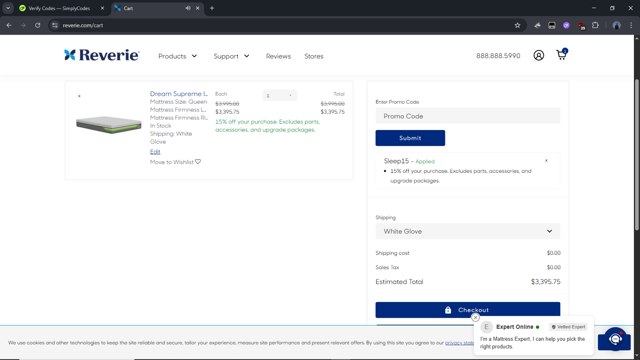Go forward using the browser forward arrow
Image resolution: width=640 pixels, height=360 pixels.
23,25
